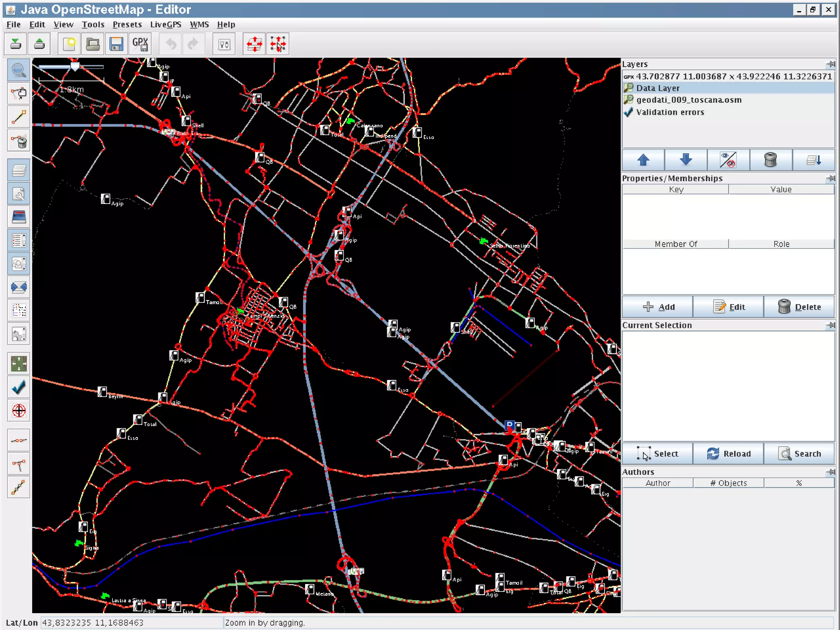Open the WMS menu
Screen dimensions: 840x630
point(199,25)
